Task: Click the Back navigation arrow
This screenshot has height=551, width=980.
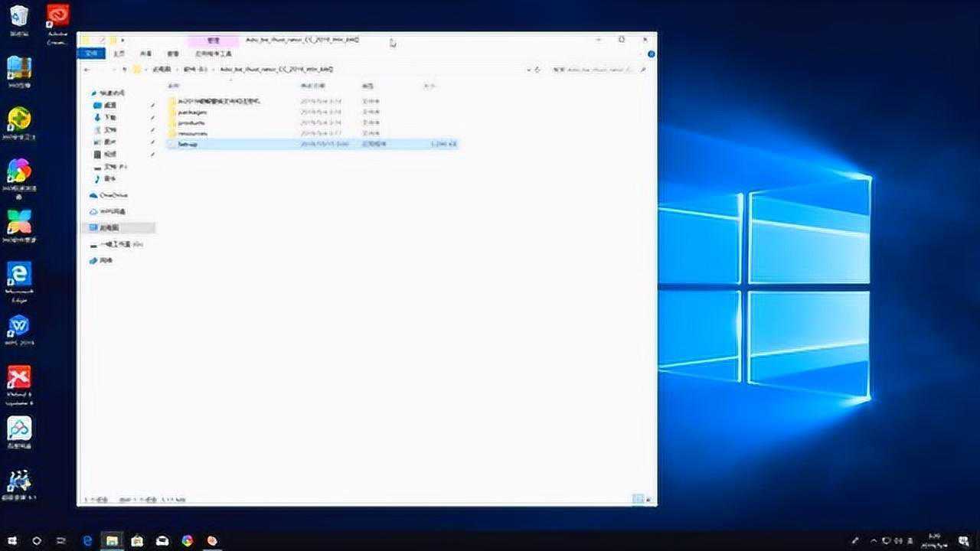Action: coord(87,69)
